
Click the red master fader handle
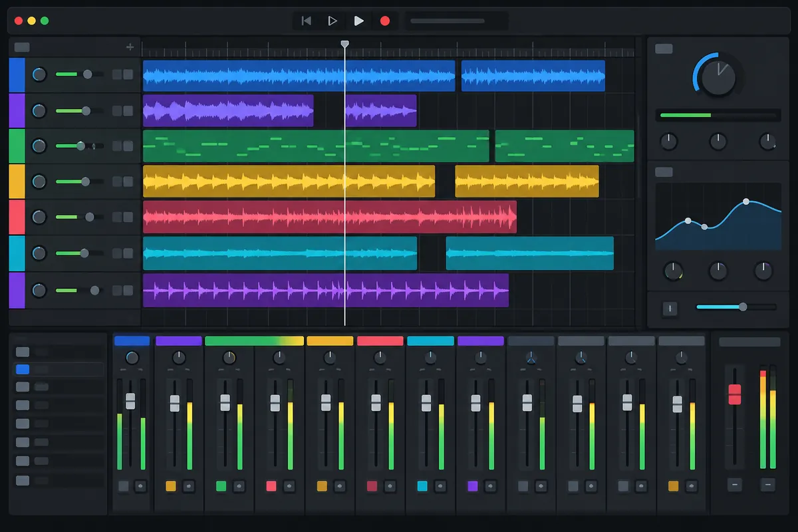pyautogui.click(x=734, y=394)
